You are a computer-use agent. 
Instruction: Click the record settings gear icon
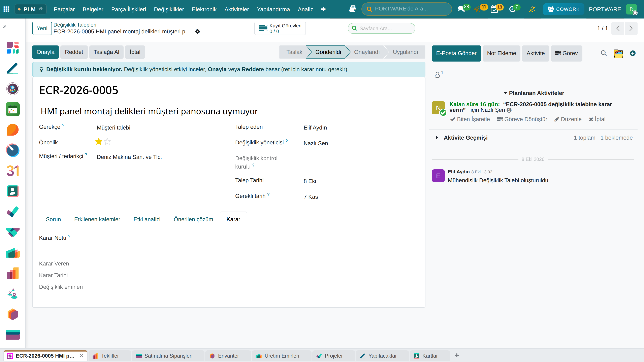tap(197, 32)
